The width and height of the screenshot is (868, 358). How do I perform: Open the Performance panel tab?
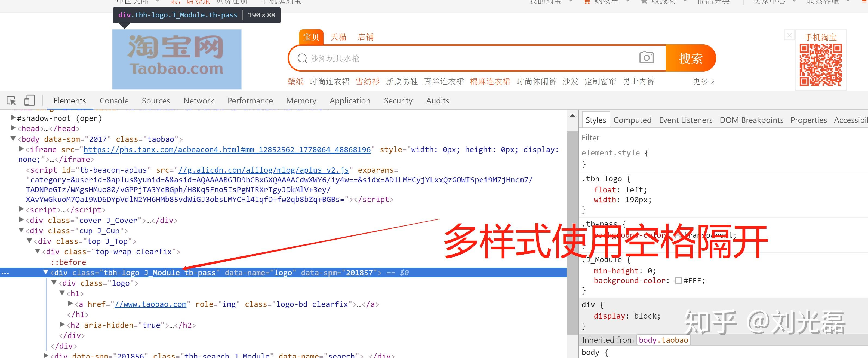[250, 101]
